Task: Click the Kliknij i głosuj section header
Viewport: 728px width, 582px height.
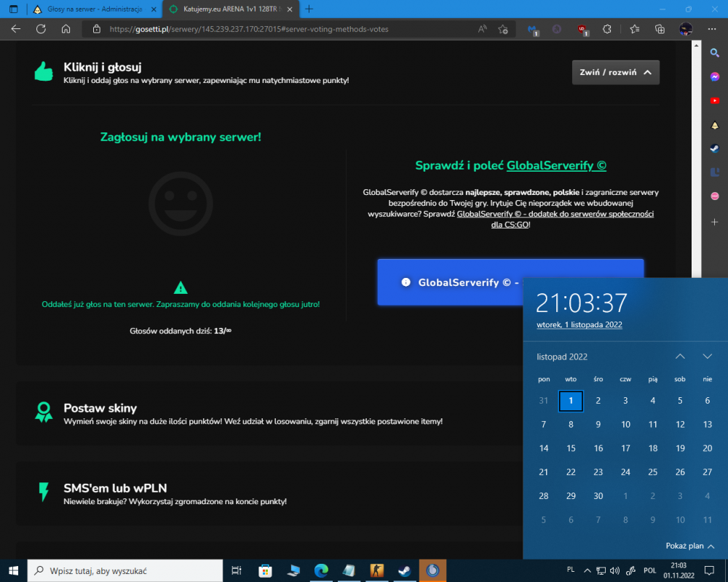Action: [x=102, y=67]
